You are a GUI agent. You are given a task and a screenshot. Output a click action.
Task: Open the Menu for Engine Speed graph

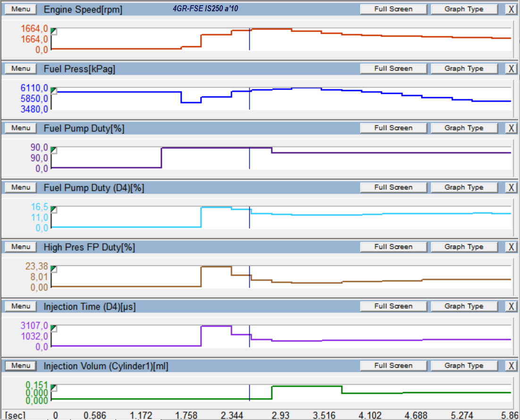(21, 9)
